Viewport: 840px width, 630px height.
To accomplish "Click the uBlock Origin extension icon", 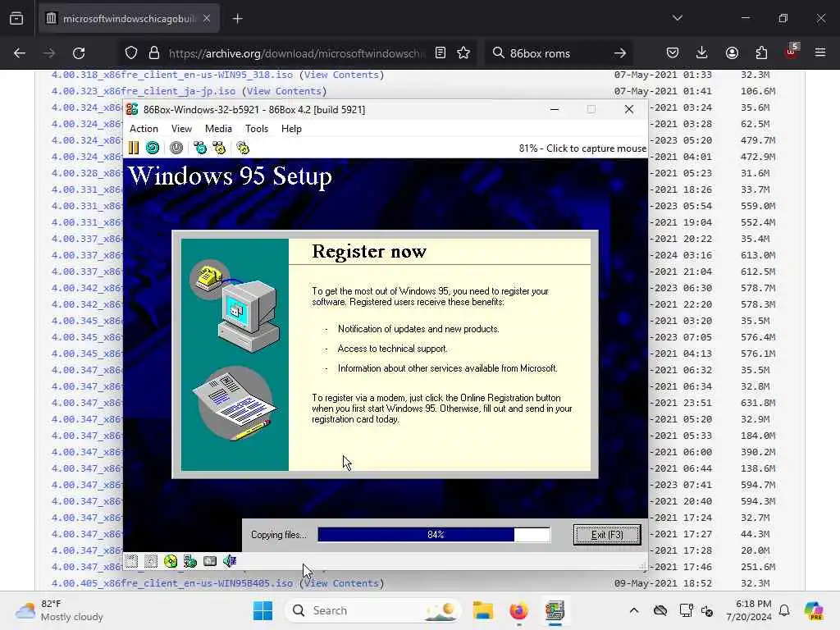I will (792, 52).
